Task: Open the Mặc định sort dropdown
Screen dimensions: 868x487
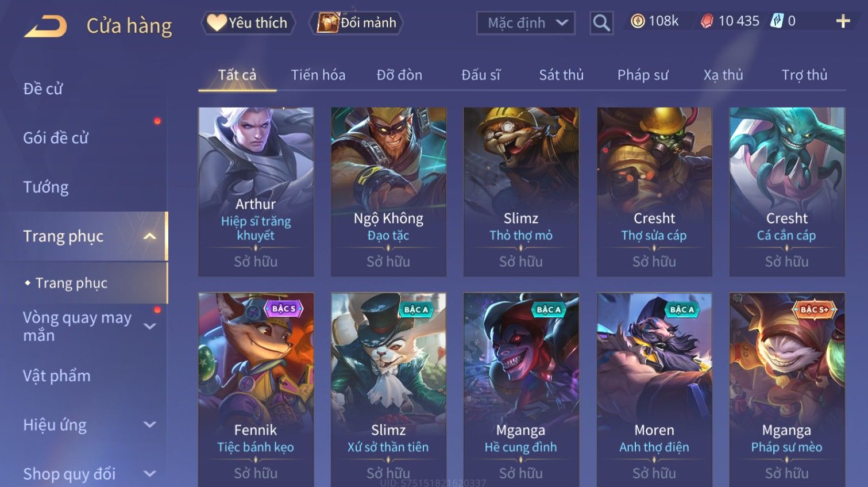Action: (x=526, y=23)
